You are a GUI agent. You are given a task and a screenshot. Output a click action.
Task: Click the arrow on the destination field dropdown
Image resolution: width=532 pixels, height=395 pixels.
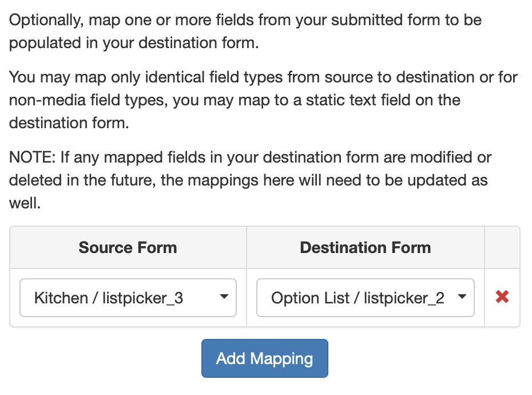(x=462, y=297)
